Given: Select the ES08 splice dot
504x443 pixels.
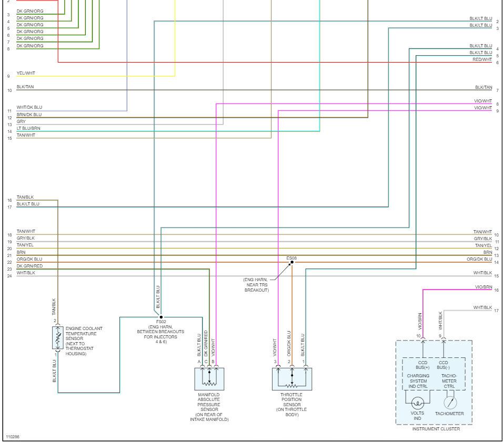Looking at the screenshot, I should pyautogui.click(x=292, y=262).
